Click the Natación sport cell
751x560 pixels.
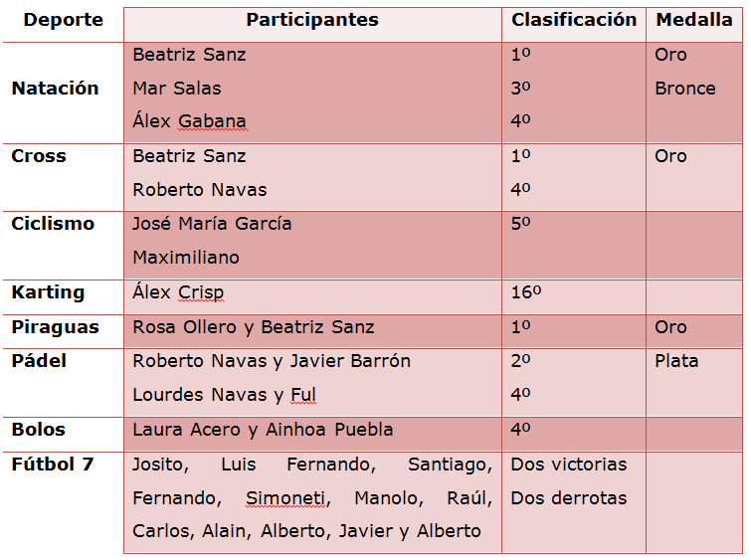56,89
